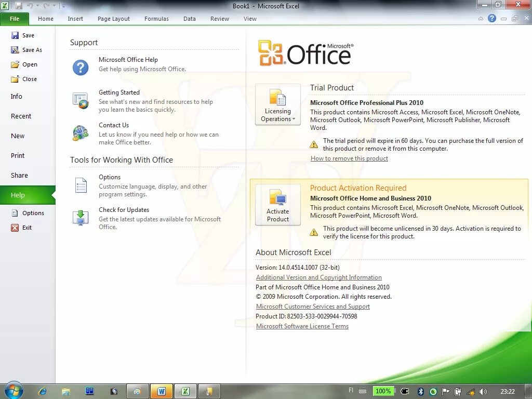Click the Check for Updates icon
532x399 pixels.
click(x=81, y=218)
